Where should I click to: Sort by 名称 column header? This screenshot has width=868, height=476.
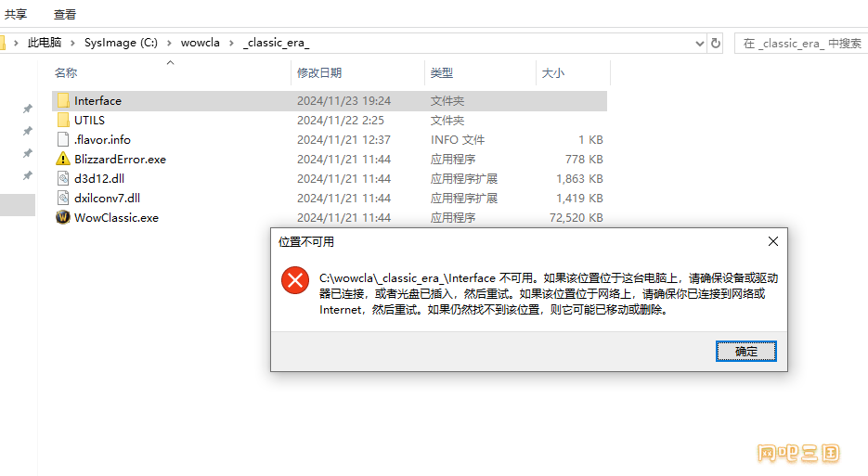(66, 72)
